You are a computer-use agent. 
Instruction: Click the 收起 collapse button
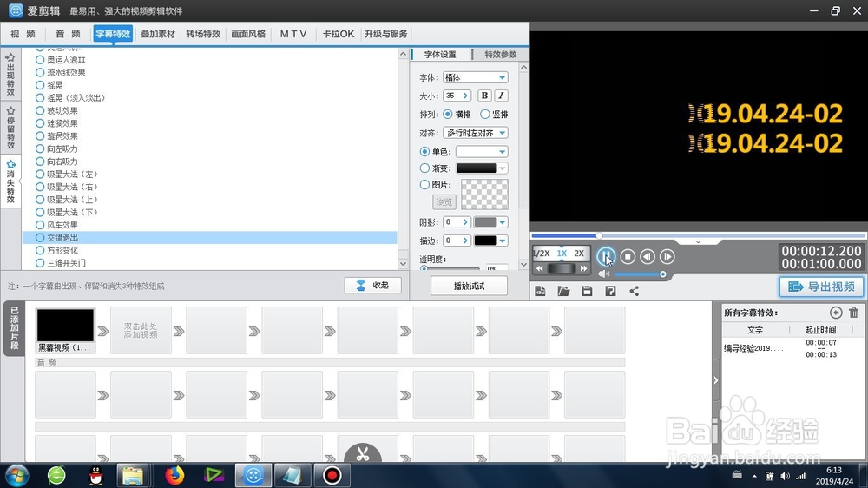click(x=372, y=286)
